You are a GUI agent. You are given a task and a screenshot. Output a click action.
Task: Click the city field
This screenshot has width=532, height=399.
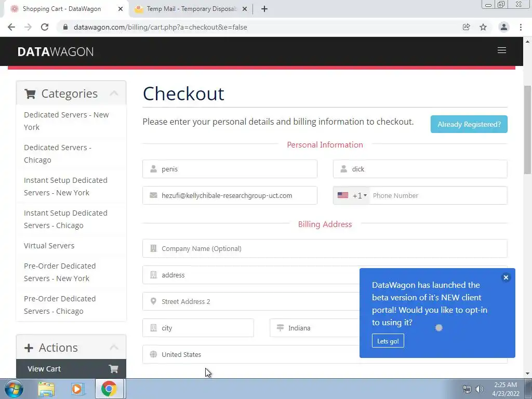[x=198, y=328]
